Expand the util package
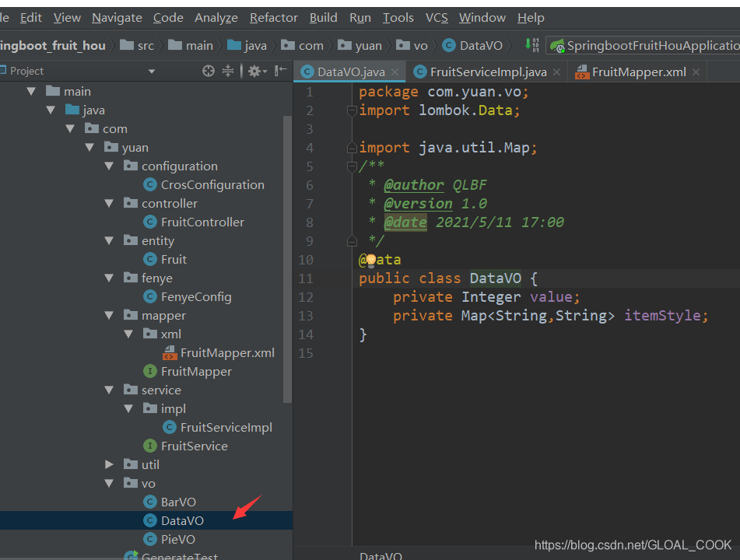This screenshot has width=740, height=560. point(109,464)
